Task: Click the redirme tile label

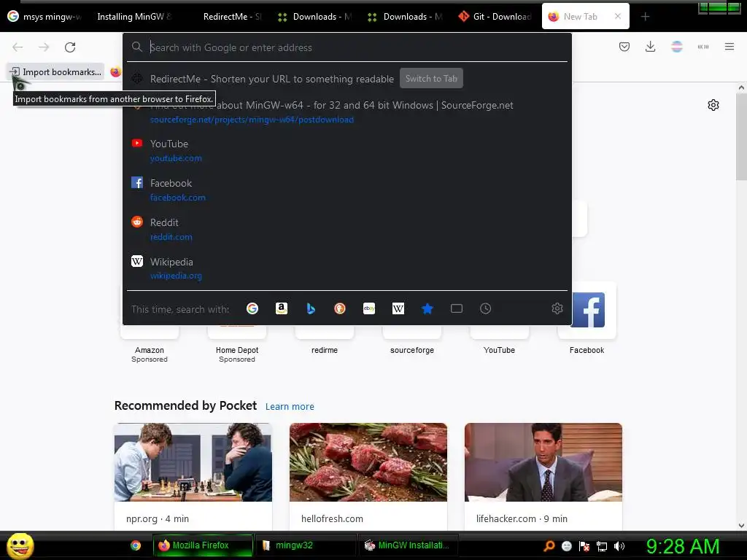Action: coord(325,350)
